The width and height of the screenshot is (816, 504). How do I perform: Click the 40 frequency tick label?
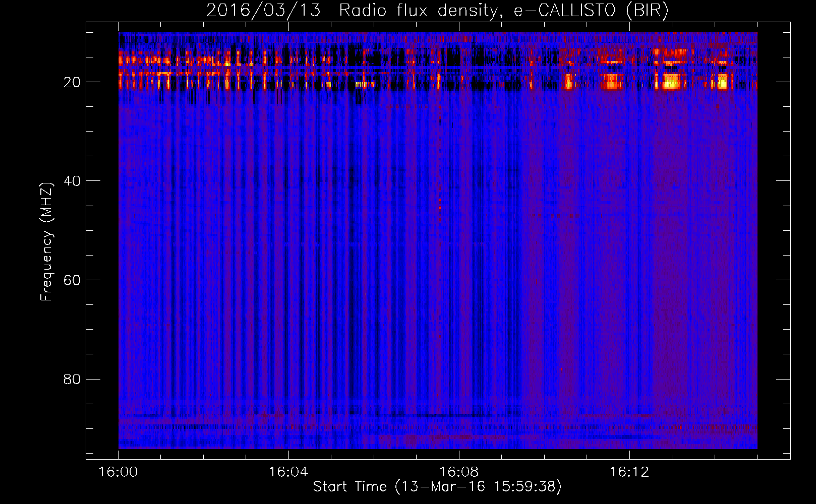[72, 181]
